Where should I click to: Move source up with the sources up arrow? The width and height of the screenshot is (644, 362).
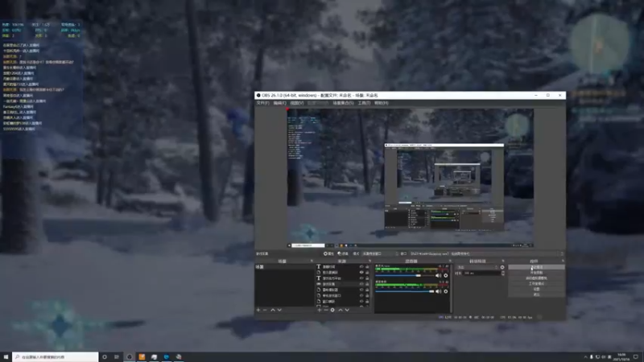pyautogui.click(x=340, y=310)
